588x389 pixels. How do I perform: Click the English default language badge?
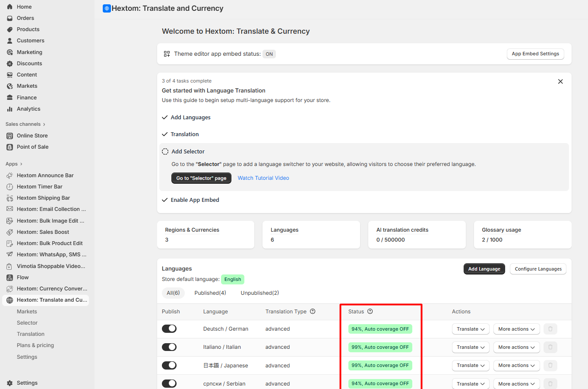[x=233, y=279]
